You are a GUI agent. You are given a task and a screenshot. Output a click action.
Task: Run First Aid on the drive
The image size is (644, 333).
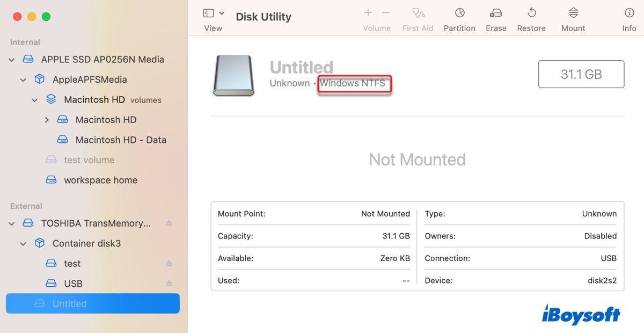[418, 18]
